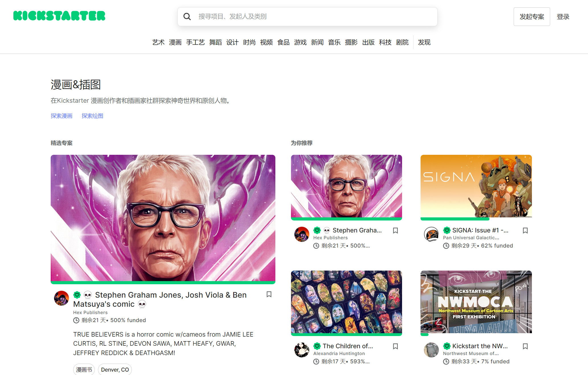Screen dimensions: 588x375
Task: Click the Kickstarter logo
Action: 59,16
